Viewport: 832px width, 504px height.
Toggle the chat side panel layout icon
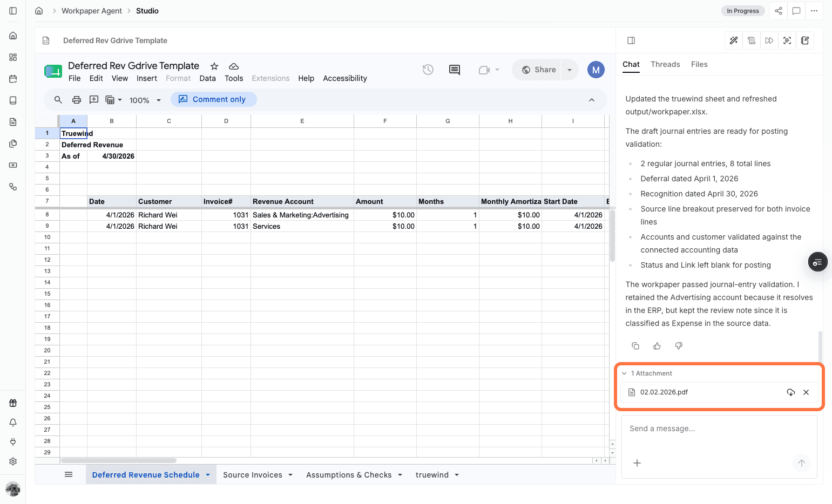(x=631, y=40)
